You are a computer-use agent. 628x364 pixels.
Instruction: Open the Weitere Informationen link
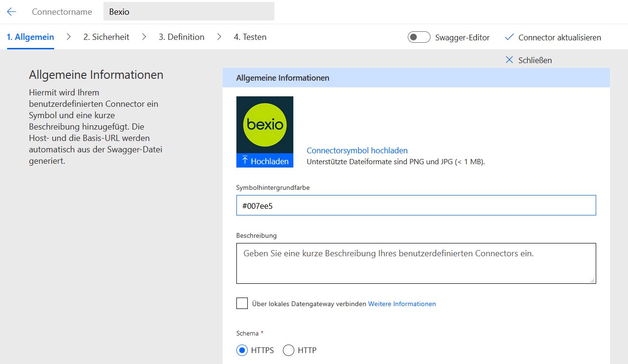(402, 304)
